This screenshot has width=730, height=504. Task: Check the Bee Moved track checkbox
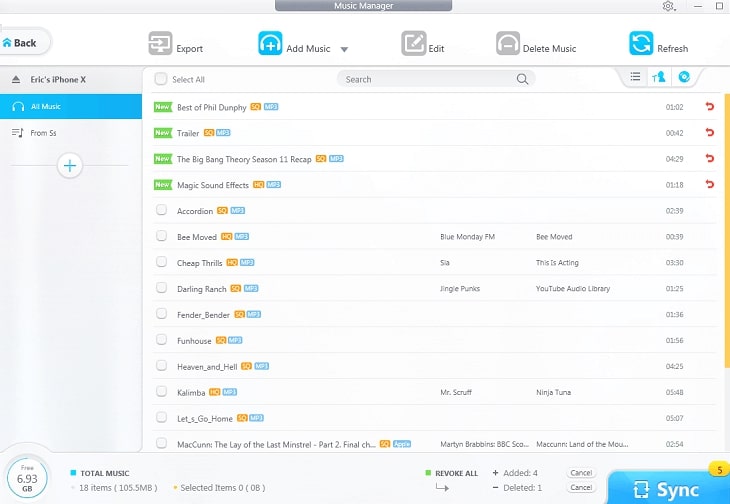click(x=162, y=236)
